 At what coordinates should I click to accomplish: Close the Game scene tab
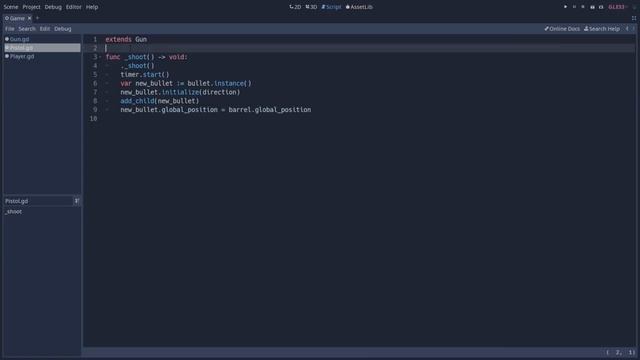tap(29, 18)
